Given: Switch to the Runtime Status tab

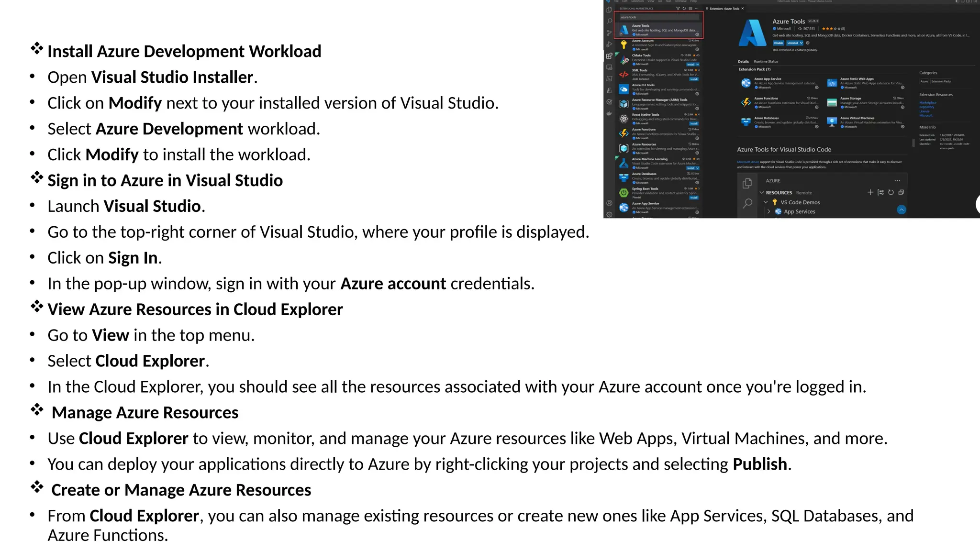Looking at the screenshot, I should click(766, 62).
